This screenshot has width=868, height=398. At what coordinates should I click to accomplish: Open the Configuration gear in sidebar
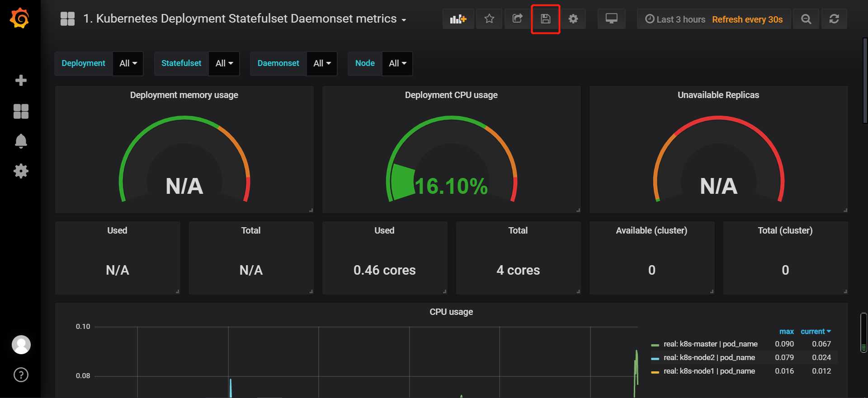(x=21, y=171)
